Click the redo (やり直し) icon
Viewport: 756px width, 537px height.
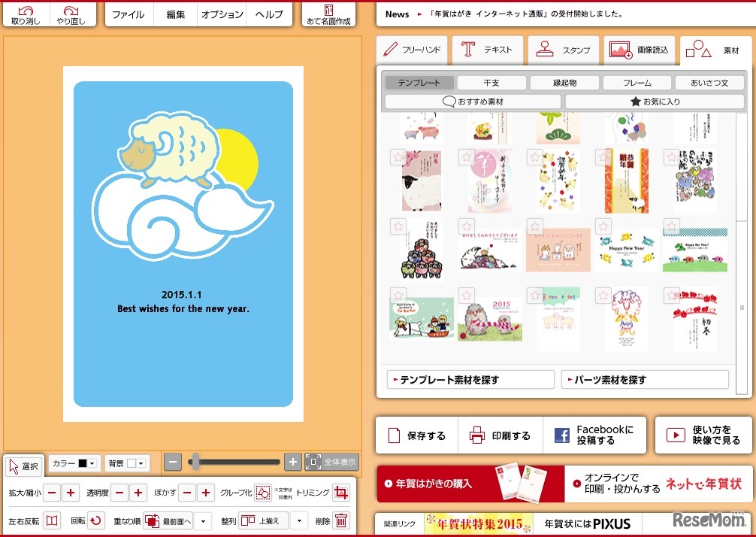[x=71, y=15]
